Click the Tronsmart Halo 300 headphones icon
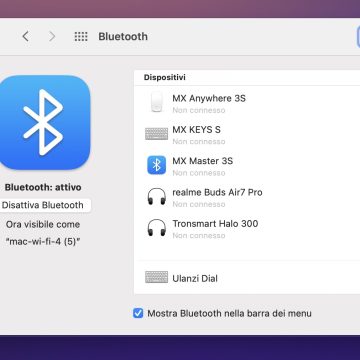Screen dimensions: 360x360 (157, 228)
